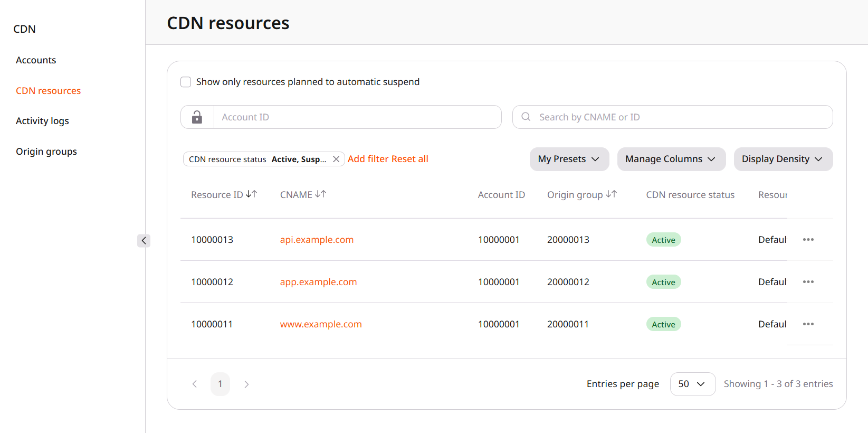Change entries per page from 50
Image resolution: width=868 pixels, height=433 pixels.
click(693, 384)
